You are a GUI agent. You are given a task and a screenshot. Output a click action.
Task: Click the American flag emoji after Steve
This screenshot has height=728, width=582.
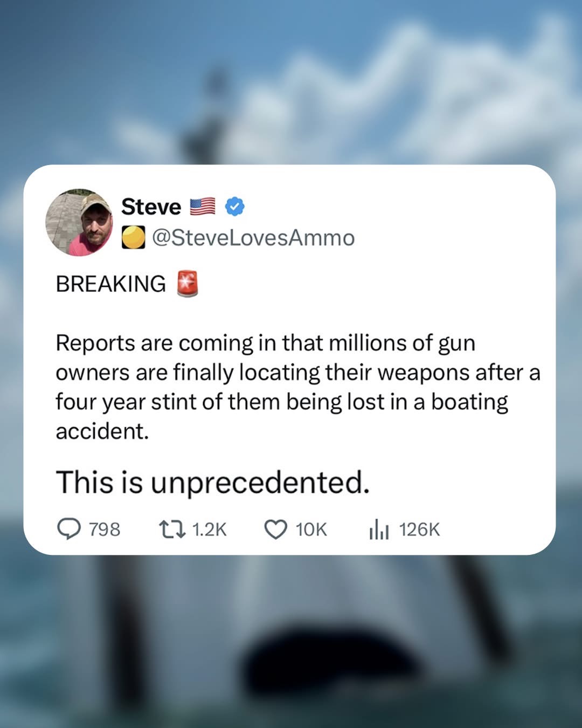click(203, 207)
